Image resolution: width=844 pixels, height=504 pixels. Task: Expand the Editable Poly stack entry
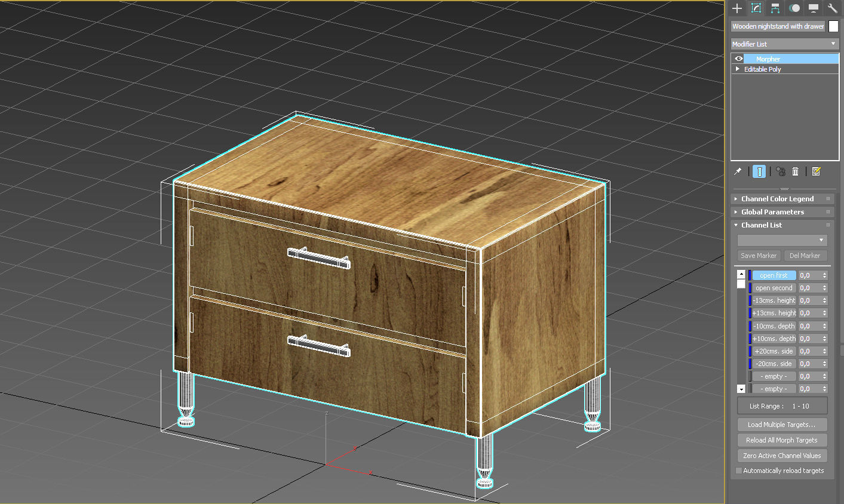click(x=738, y=69)
